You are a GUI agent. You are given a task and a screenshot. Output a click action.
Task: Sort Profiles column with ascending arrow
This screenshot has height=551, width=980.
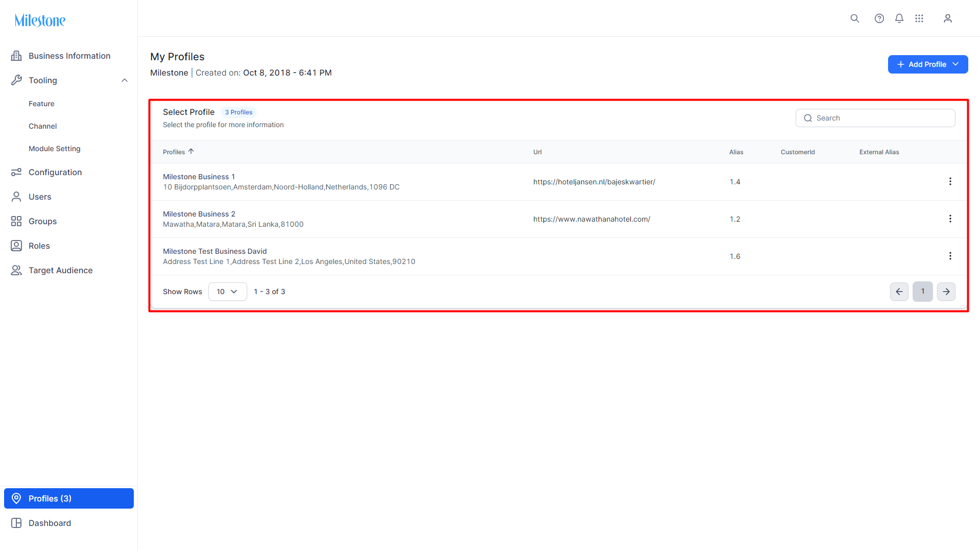[x=191, y=151]
